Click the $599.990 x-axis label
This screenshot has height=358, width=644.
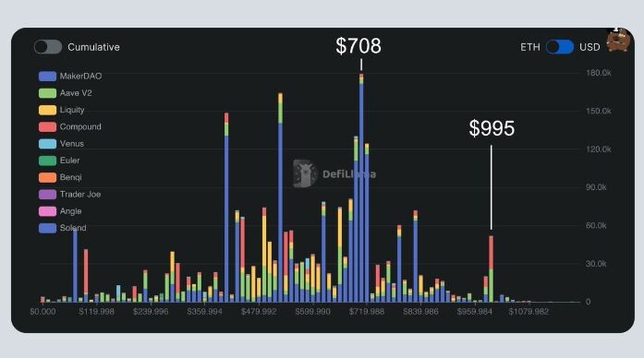312,312
